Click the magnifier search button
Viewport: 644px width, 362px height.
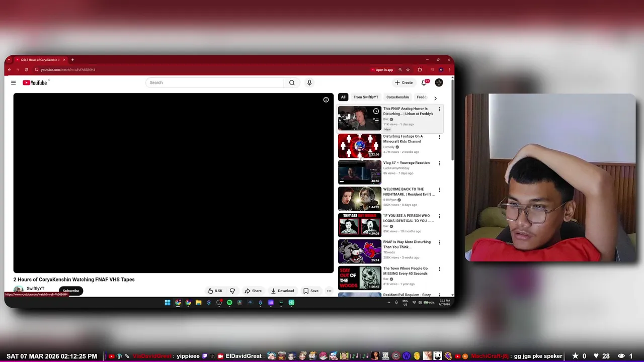point(292,82)
